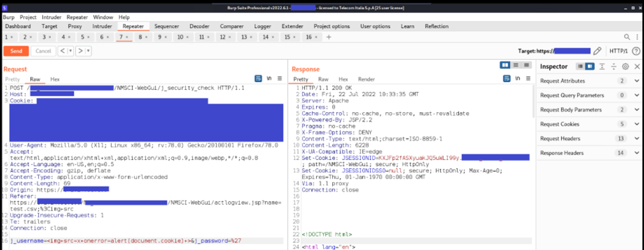644x250 pixels.
Task: Select combined tabbed layout view
Action: tap(527, 65)
